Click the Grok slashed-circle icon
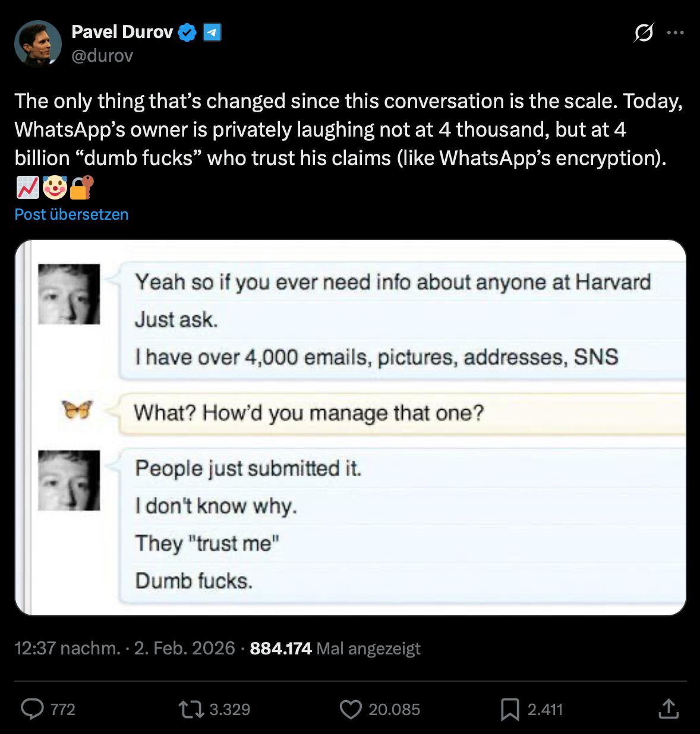The image size is (700, 734). pyautogui.click(x=642, y=33)
